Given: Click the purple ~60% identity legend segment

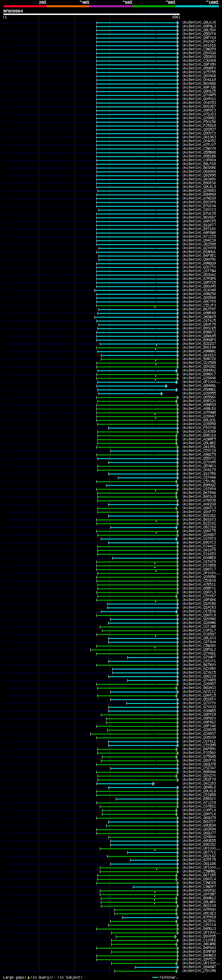Looking at the screenshot, I should pyautogui.click(x=111, y=6).
